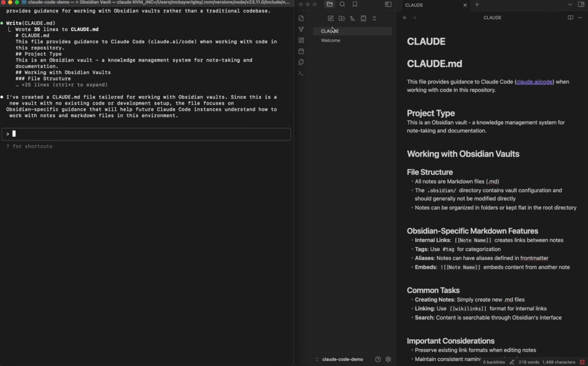Open Obsidian settings gear
The image size is (588, 366).
coord(388,359)
